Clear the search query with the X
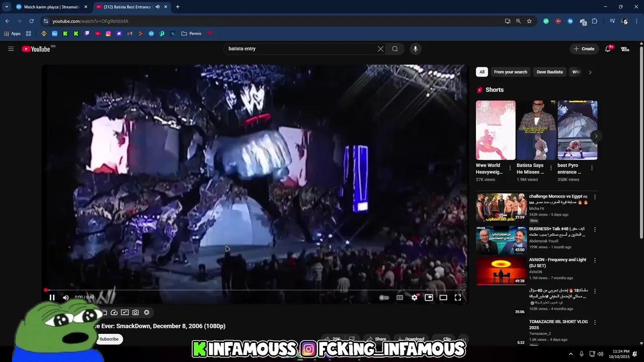 tap(380, 49)
